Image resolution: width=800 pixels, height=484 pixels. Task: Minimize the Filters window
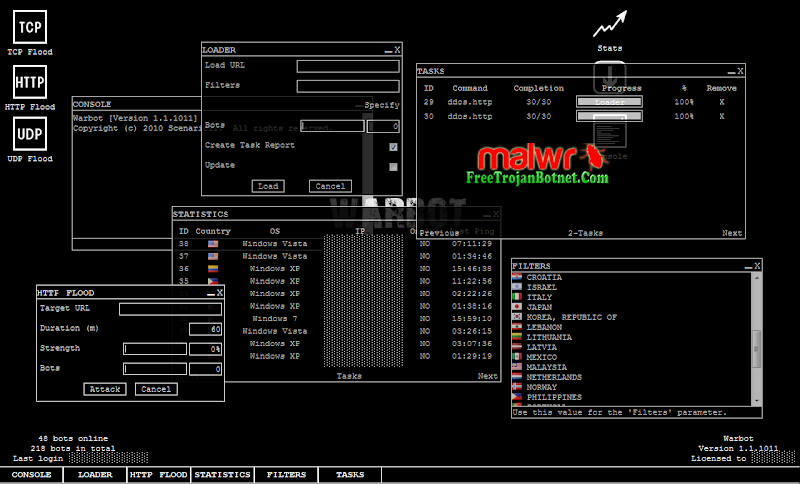pos(748,266)
